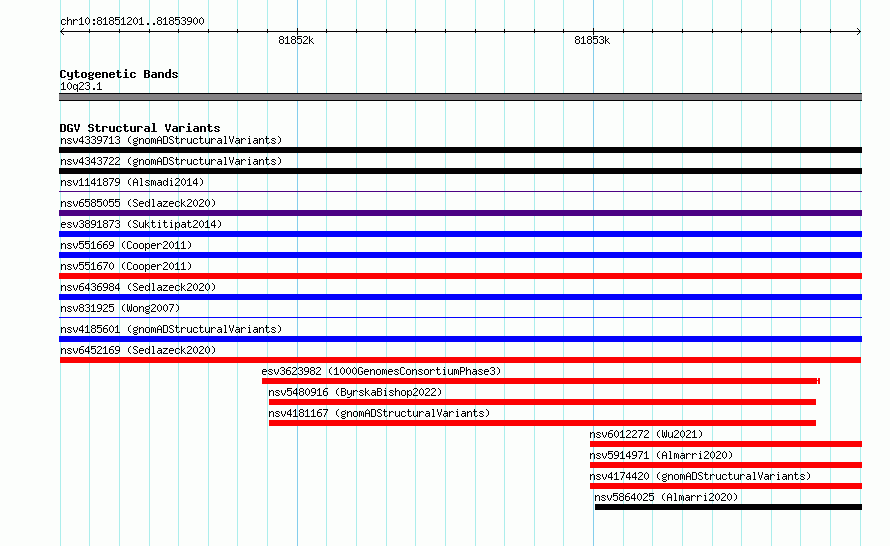Click the DGV Structural Variants track title
This screenshot has width=890, height=546.
pos(140,128)
